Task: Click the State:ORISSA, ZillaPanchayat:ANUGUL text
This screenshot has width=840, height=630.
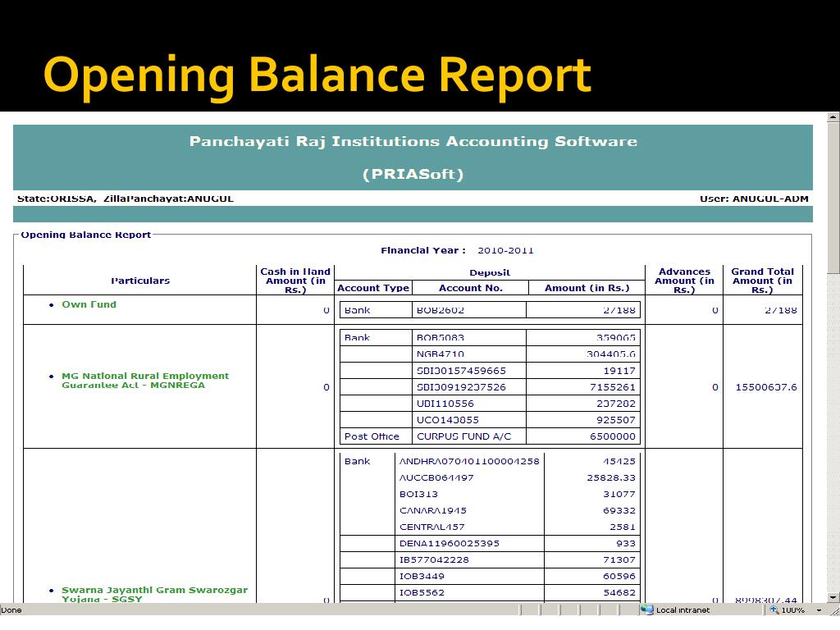Action: [x=126, y=199]
